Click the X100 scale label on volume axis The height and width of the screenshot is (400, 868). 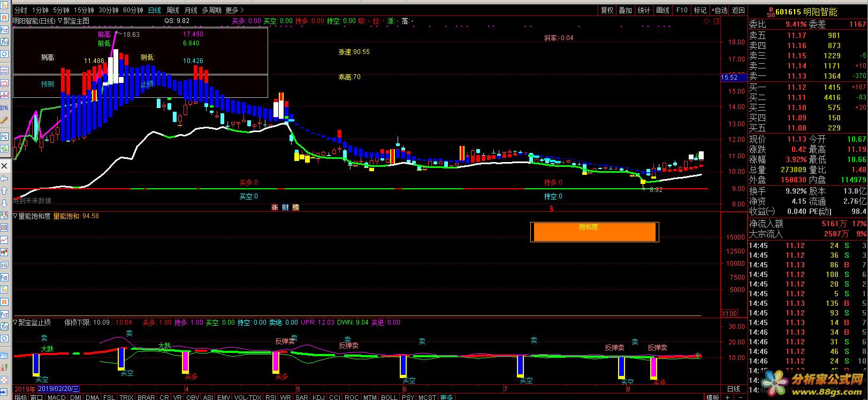[x=729, y=313]
